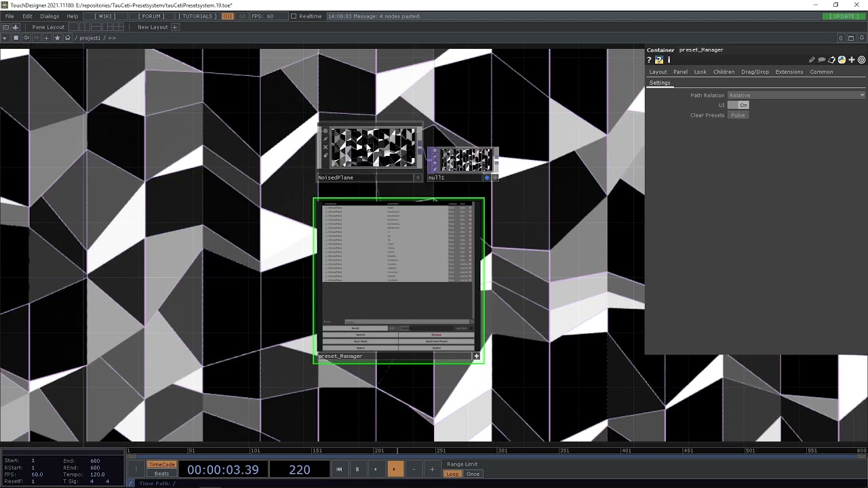Open the Edit menu
868x488 pixels.
(27, 16)
